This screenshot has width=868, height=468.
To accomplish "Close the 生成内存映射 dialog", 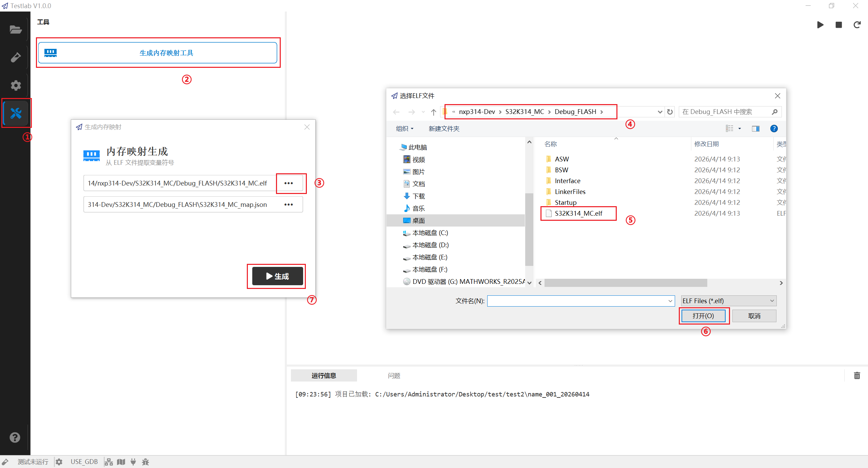I will coord(307,127).
